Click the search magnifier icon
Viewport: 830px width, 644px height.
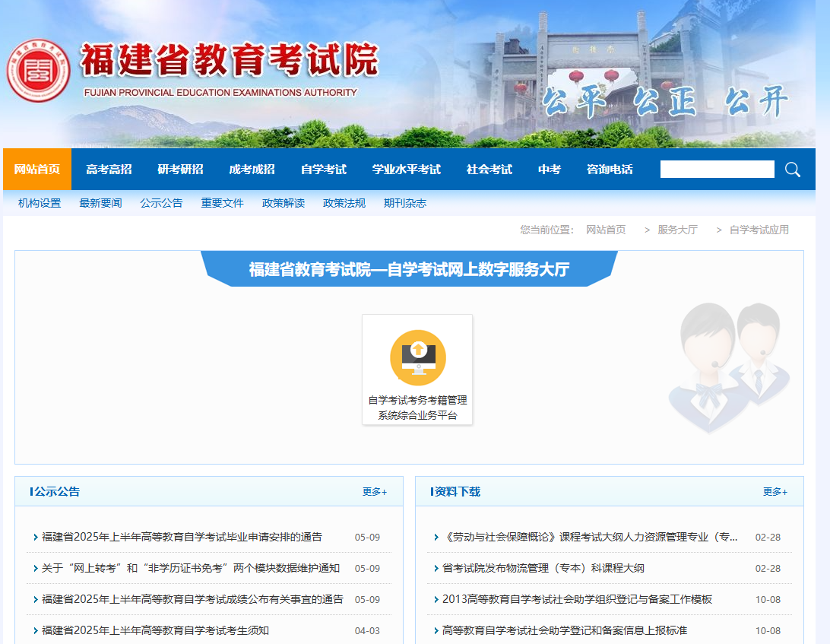click(x=792, y=170)
